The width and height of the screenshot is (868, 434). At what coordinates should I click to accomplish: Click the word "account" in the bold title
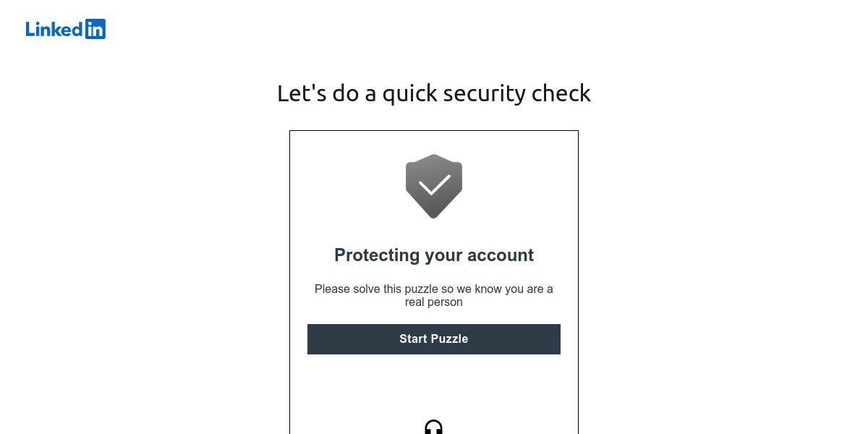[x=499, y=255]
